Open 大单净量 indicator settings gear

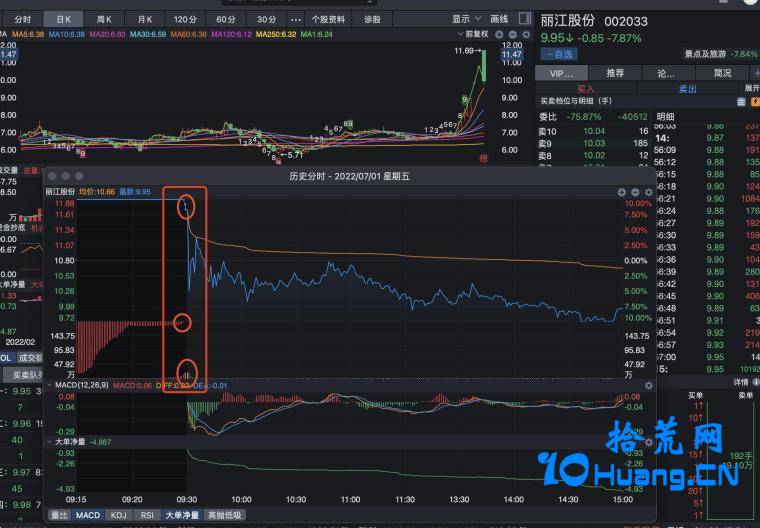tap(649, 442)
